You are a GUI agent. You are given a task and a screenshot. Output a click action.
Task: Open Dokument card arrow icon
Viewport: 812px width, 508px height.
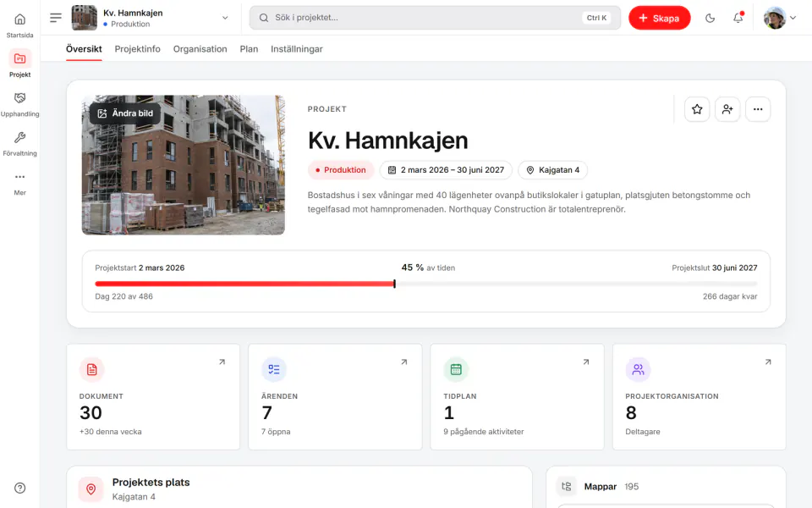pos(222,362)
